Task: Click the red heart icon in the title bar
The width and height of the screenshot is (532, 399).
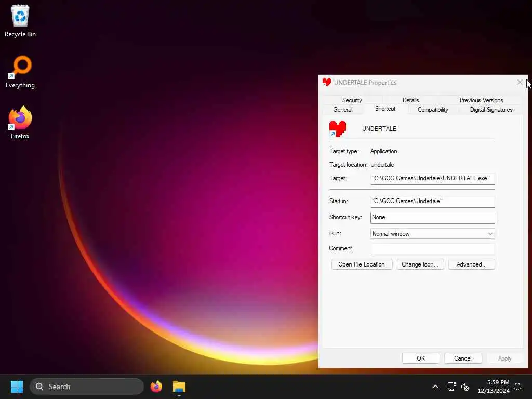Action: [326, 82]
